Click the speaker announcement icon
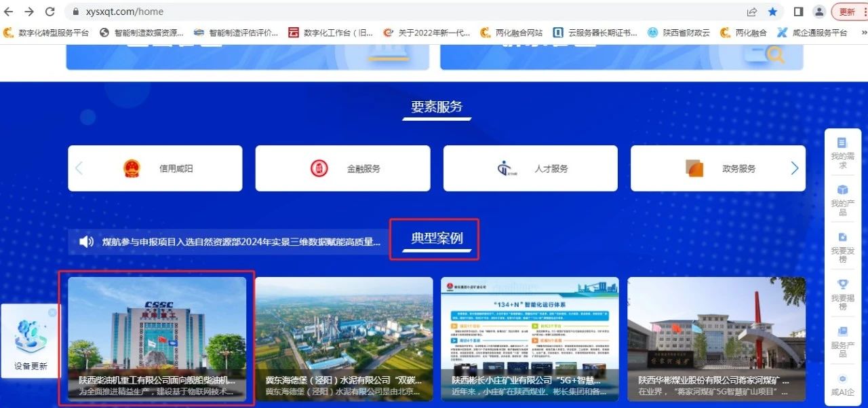This screenshot has width=868, height=408. pos(86,242)
